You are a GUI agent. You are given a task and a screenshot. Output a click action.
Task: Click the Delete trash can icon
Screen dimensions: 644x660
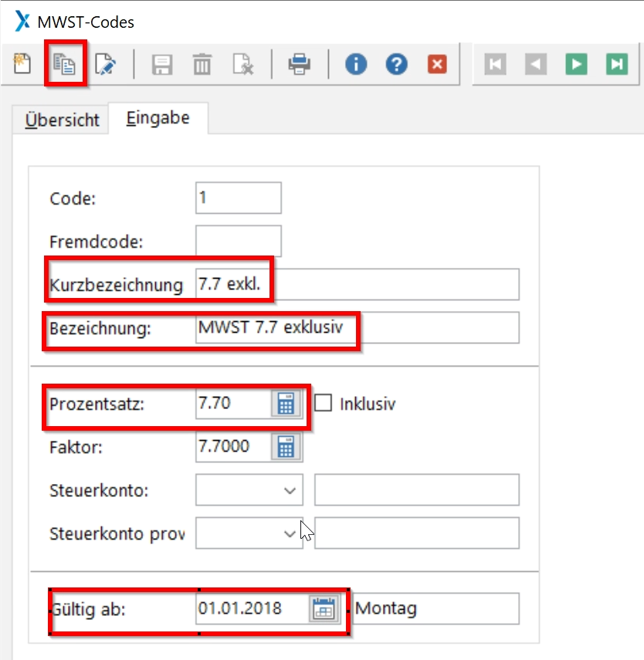click(x=202, y=64)
